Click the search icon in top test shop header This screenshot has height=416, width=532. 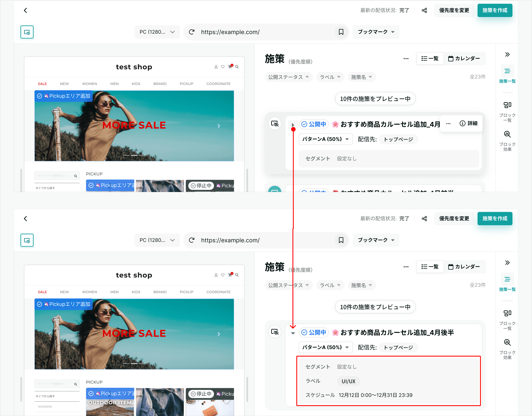[237, 67]
